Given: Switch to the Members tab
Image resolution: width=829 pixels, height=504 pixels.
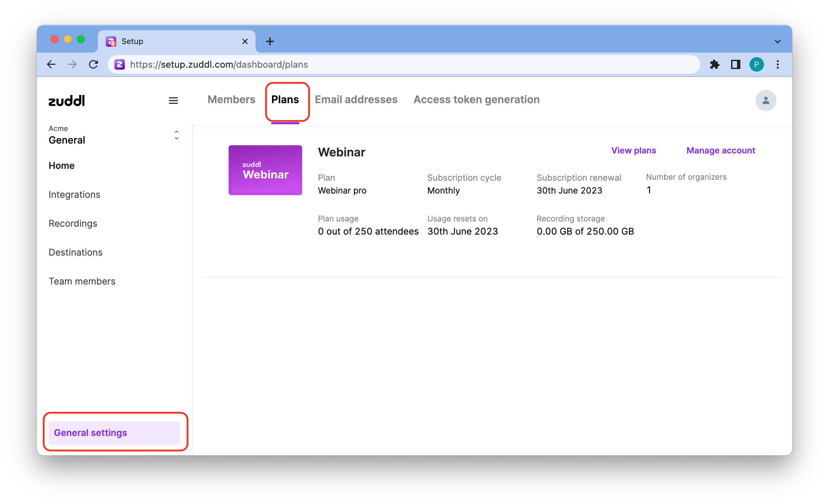Looking at the screenshot, I should (231, 100).
